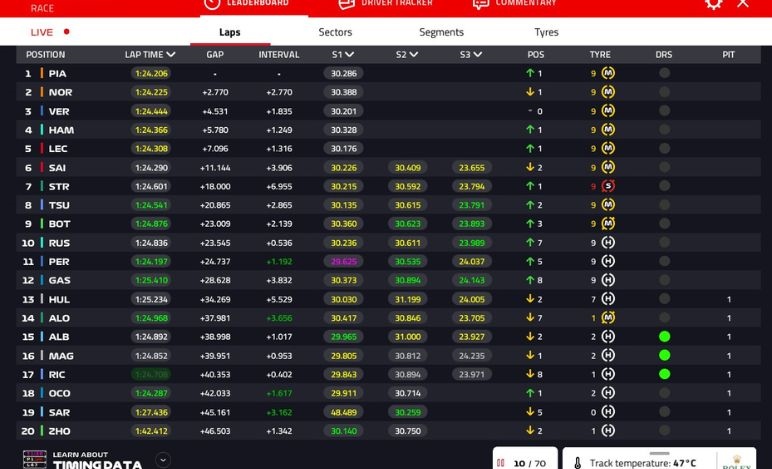Click the Leaderboard clock icon
This screenshot has width=772, height=469.
tap(212, 3)
